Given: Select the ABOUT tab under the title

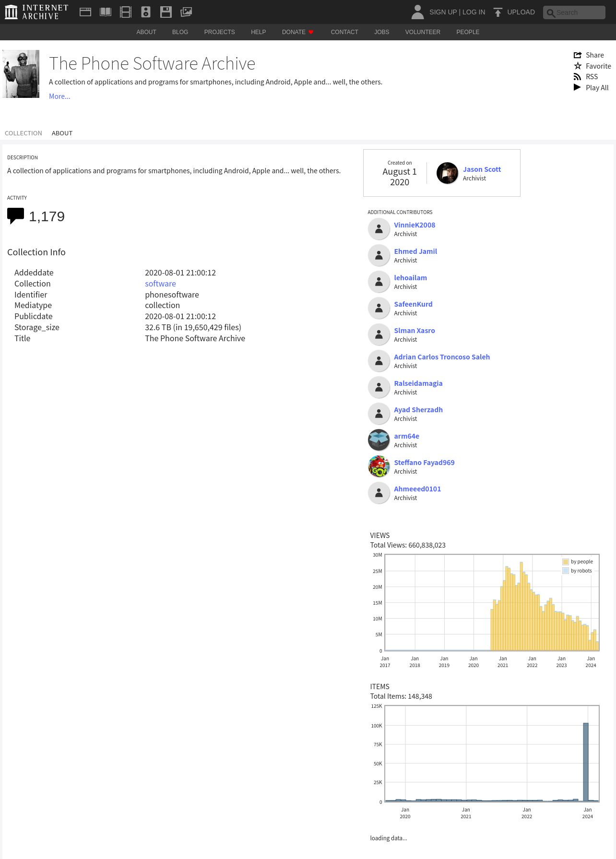Looking at the screenshot, I should click(62, 133).
